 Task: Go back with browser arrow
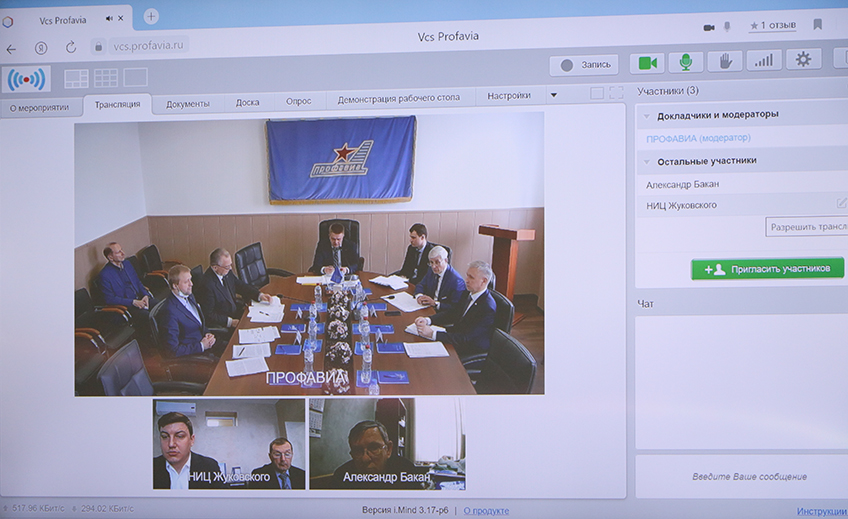pos(11,49)
